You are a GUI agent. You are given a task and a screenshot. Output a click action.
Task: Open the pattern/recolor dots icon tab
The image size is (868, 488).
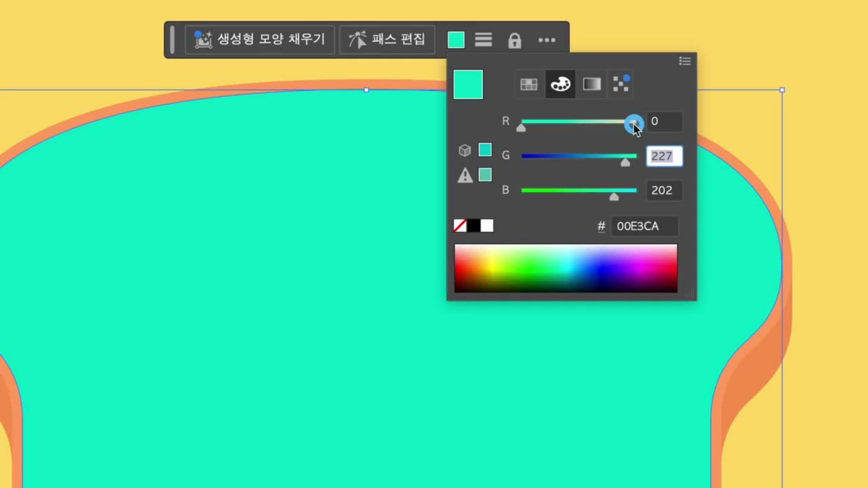tap(621, 84)
